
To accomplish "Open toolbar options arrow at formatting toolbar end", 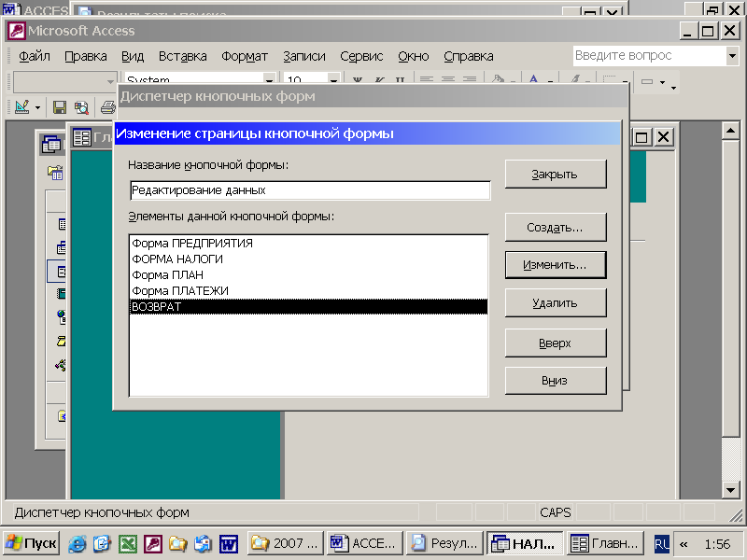I will tap(673, 87).
